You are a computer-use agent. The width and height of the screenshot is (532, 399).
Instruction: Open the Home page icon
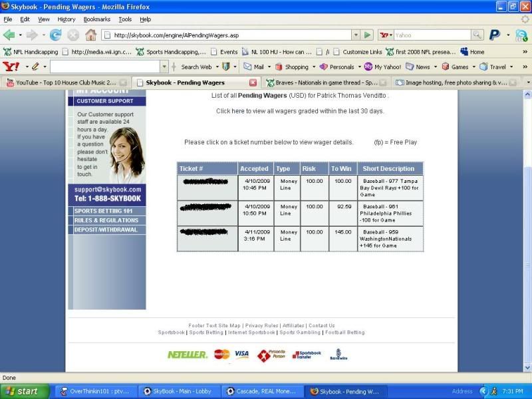coord(90,35)
